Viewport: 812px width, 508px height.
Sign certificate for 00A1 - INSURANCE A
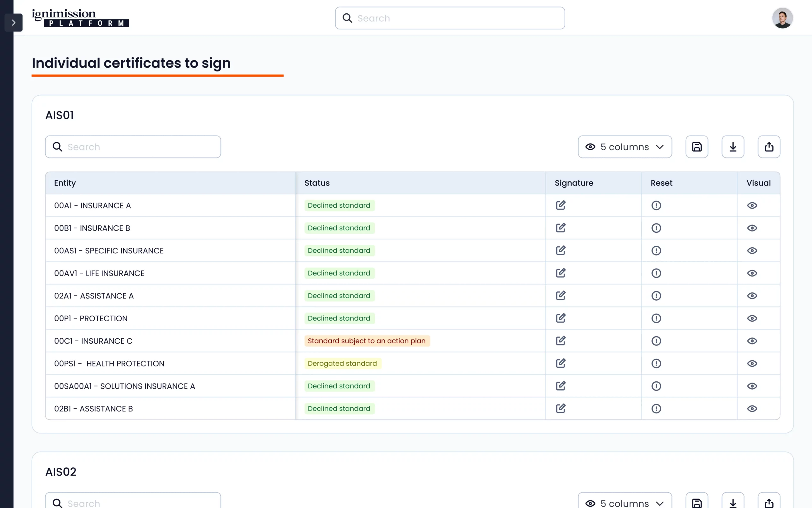point(561,205)
